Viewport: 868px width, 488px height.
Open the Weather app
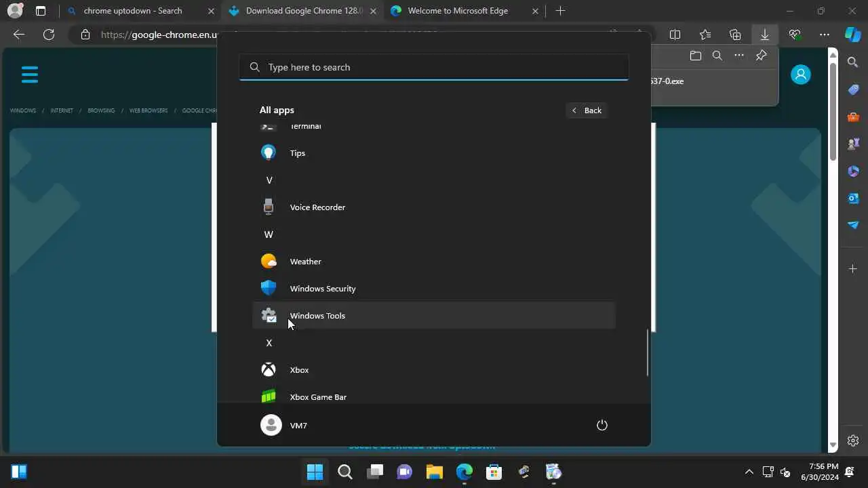click(434, 262)
